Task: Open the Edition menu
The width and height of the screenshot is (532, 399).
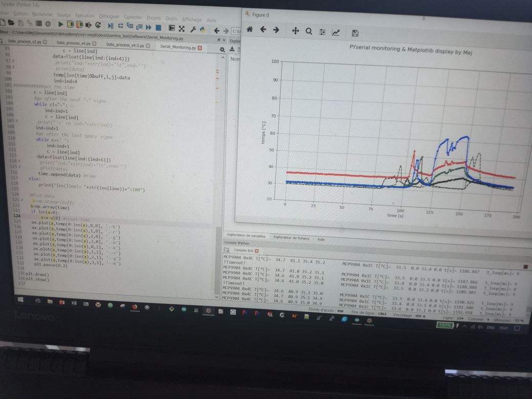Action: [x=20, y=14]
